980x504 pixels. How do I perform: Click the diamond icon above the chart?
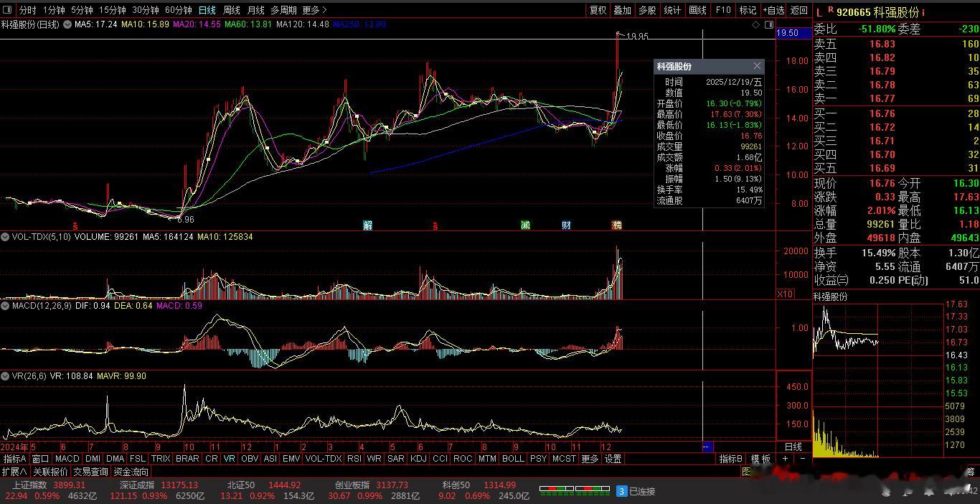pos(755,24)
